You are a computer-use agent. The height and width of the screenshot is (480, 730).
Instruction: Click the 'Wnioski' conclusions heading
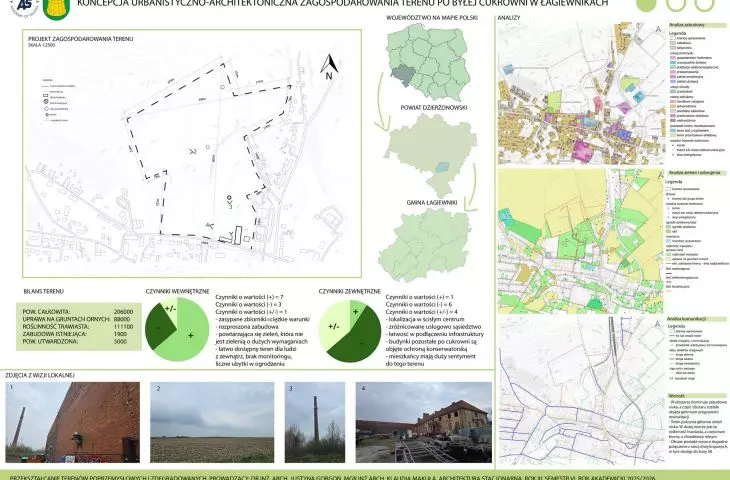[674, 395]
